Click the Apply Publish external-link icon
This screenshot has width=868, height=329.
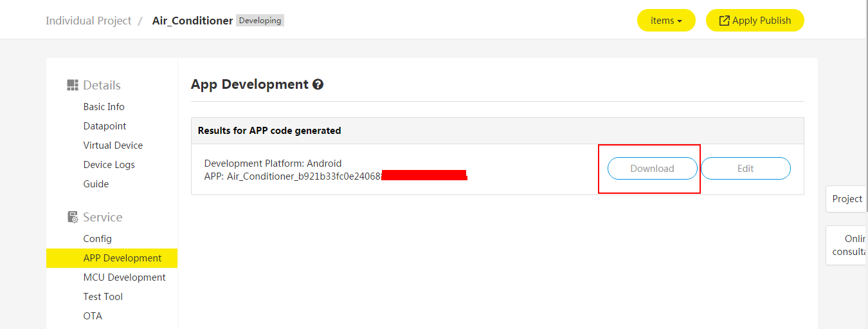point(724,21)
